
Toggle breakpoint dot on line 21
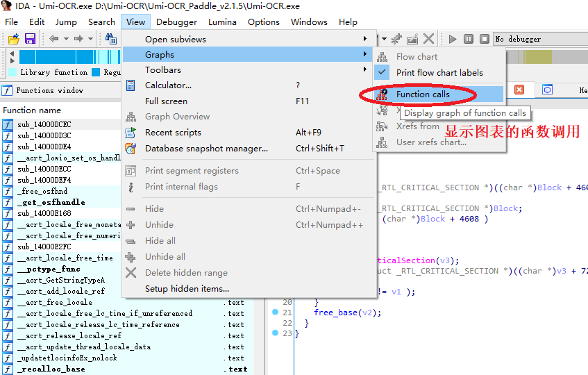pos(275,312)
